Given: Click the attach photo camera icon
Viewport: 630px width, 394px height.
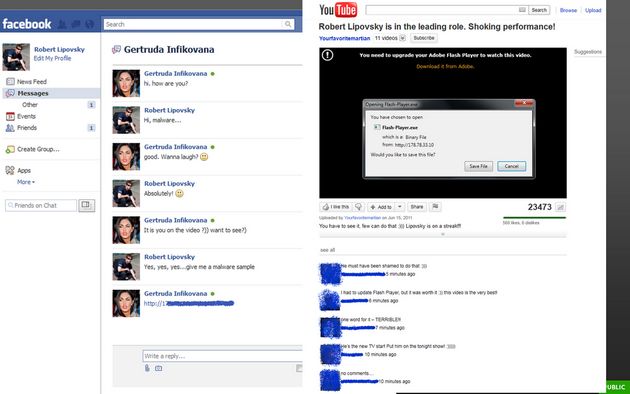Looking at the screenshot, I should coord(159,368).
